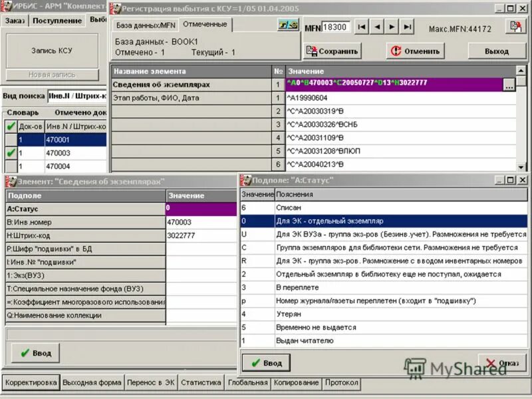Cancel changes with Отменить button
Image resolution: width=532 pixels, height=399 pixels.
pos(415,51)
